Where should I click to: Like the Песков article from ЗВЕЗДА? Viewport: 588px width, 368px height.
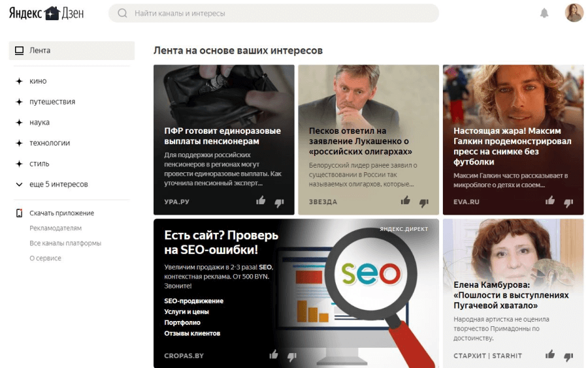pos(405,200)
